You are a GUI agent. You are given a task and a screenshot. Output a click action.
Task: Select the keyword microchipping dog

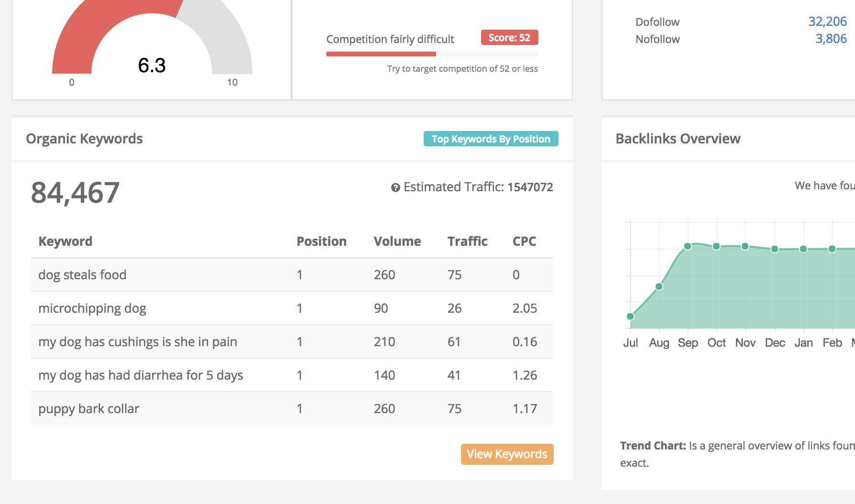(x=92, y=308)
